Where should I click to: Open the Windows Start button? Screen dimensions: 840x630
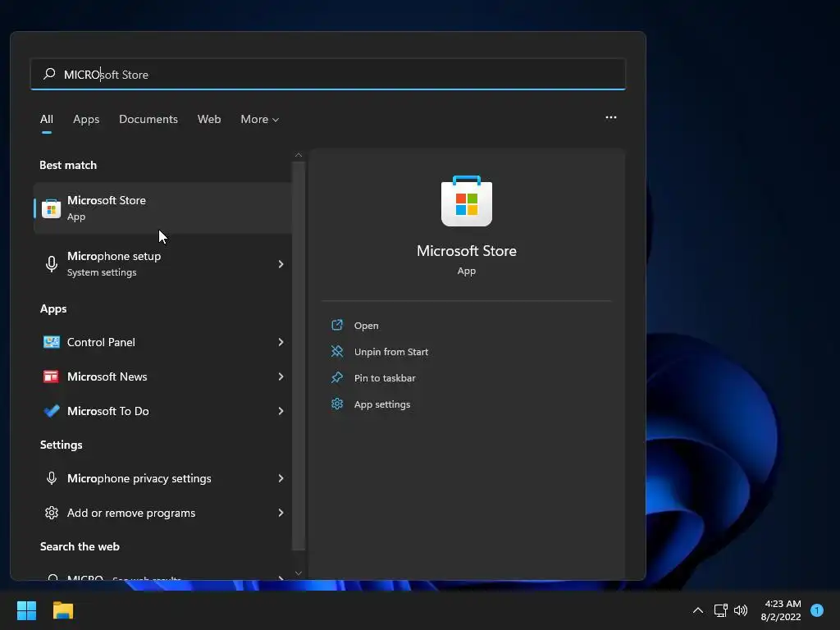point(26,610)
